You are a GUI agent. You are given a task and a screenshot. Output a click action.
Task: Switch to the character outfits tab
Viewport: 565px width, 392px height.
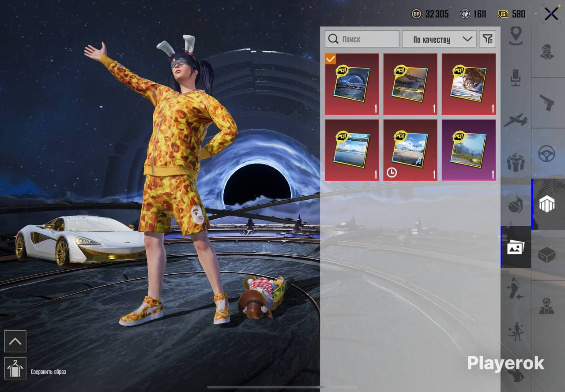(x=547, y=52)
